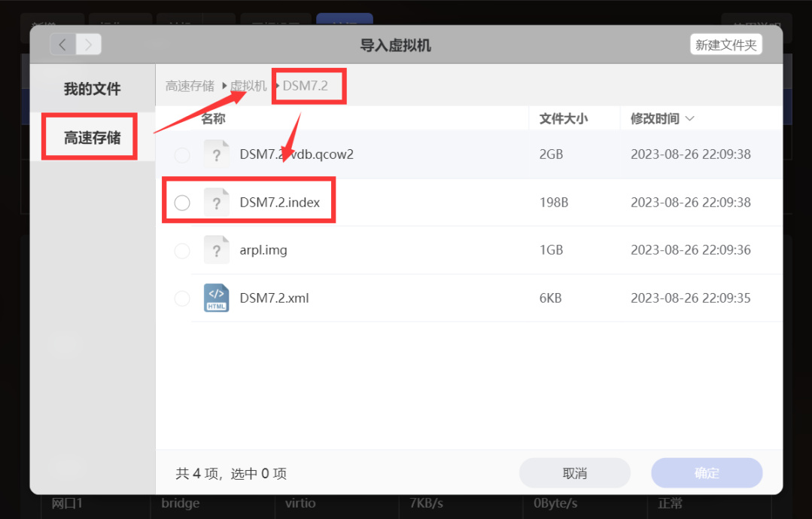Click the 198B size value

(x=554, y=202)
